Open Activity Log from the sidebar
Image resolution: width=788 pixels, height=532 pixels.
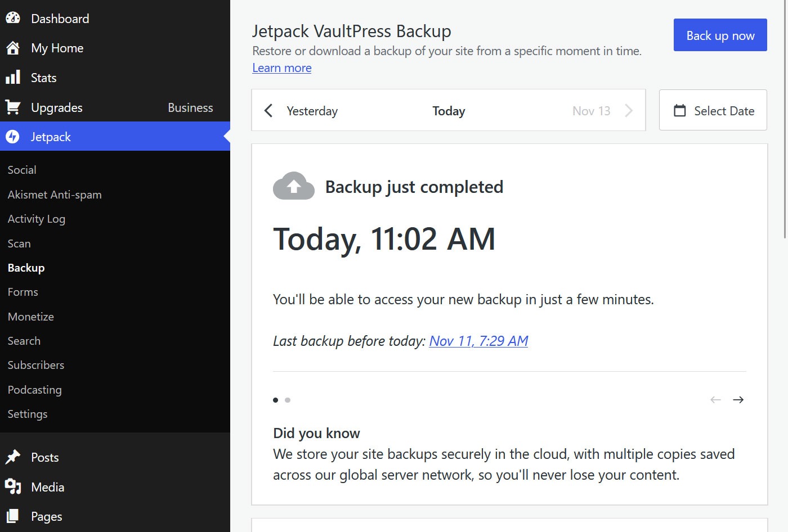coord(36,219)
